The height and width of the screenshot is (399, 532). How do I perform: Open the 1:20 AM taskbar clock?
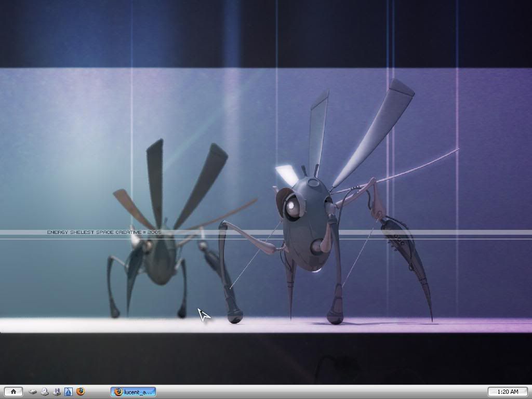(508, 392)
